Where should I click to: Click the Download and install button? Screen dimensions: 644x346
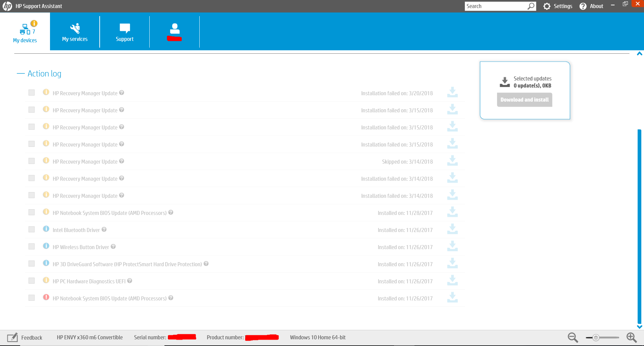pos(525,100)
